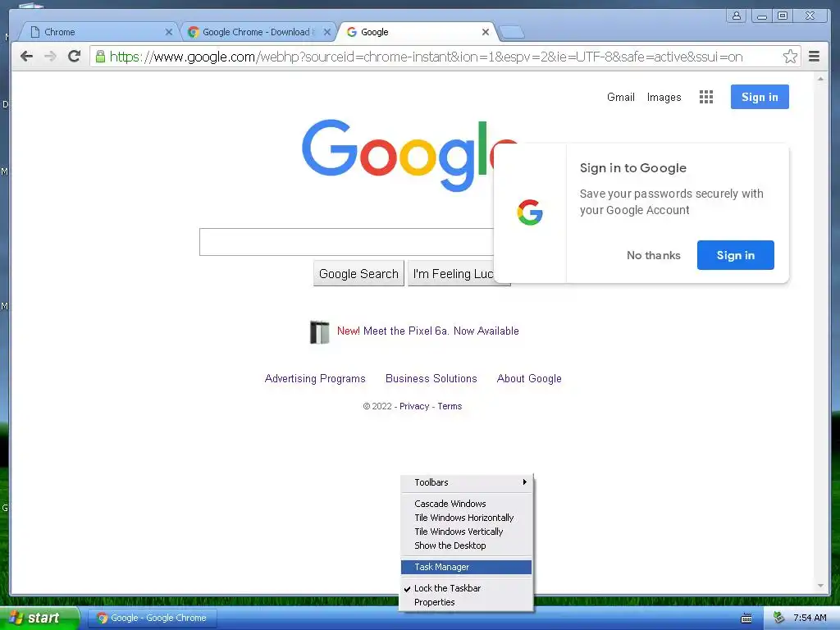Open Advertising Programs link
Image resolution: width=840 pixels, height=630 pixels.
pyautogui.click(x=315, y=379)
